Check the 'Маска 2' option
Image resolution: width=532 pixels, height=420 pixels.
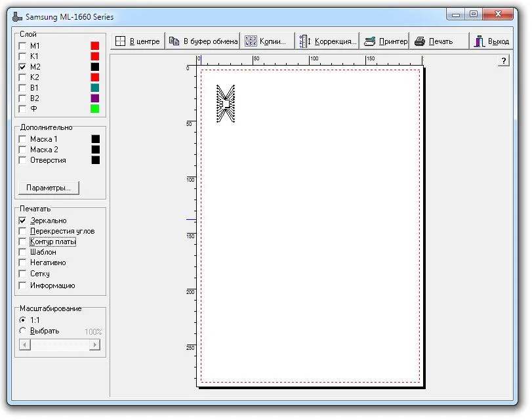tap(22, 150)
